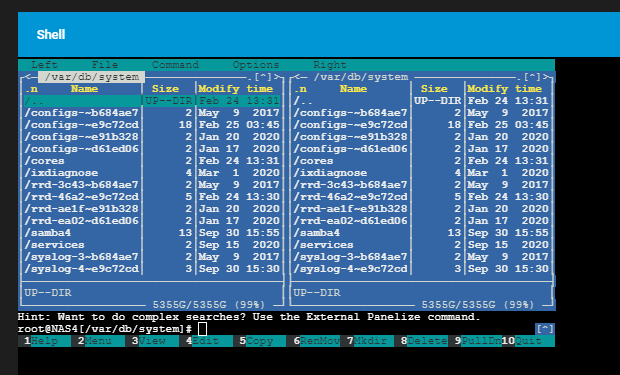Select /services in right panel
The image size is (620, 375).
pos(421,245)
